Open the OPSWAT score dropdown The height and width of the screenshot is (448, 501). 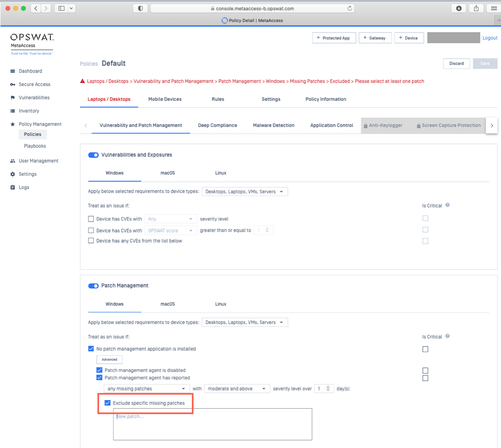[171, 230]
